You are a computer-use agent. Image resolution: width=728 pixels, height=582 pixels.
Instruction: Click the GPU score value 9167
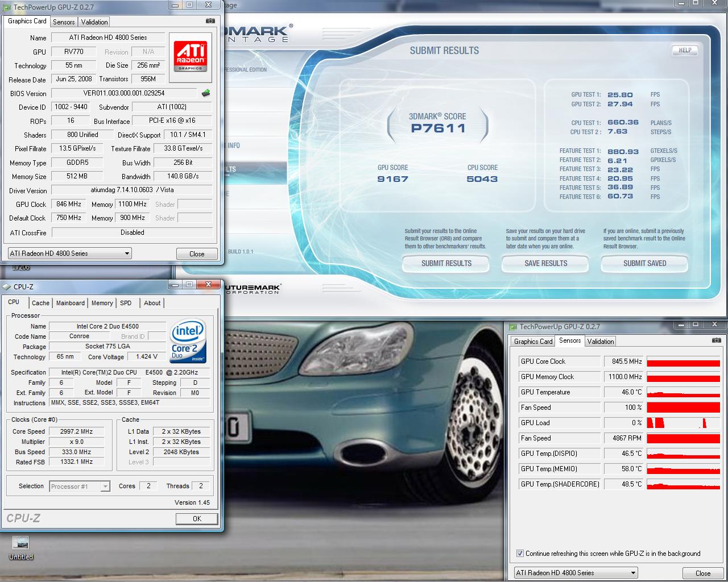(392, 179)
